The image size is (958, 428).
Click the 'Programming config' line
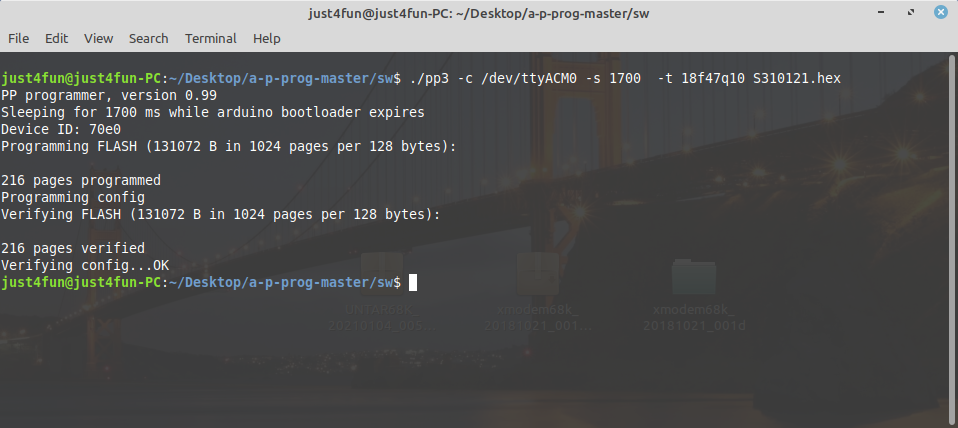tap(73, 197)
